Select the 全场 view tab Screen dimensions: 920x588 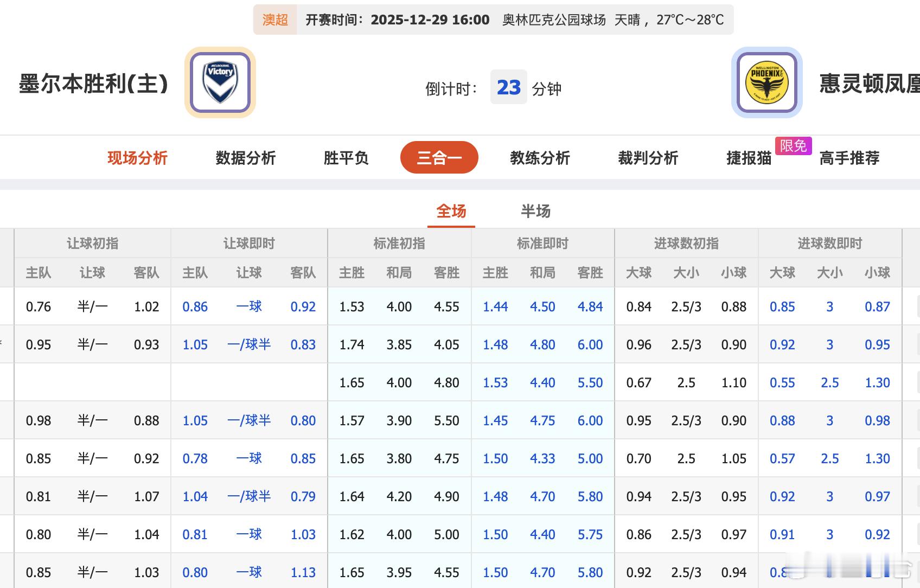pos(451,212)
